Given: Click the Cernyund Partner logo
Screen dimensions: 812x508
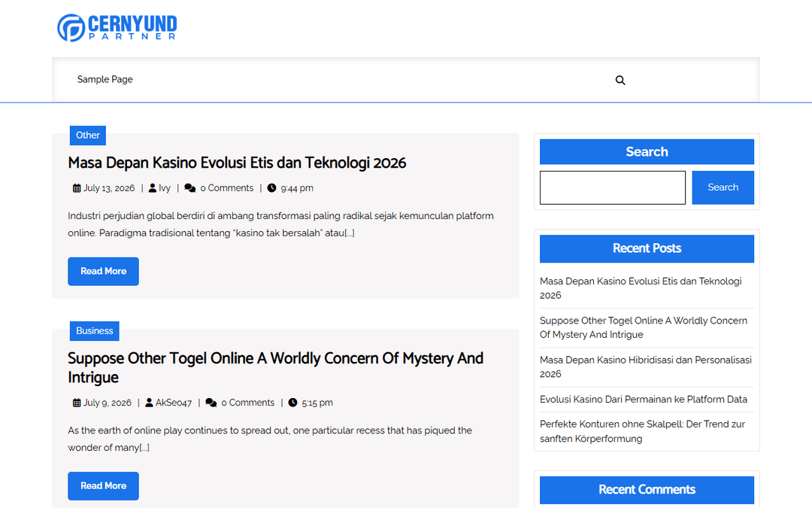Looking at the screenshot, I should pyautogui.click(x=117, y=28).
